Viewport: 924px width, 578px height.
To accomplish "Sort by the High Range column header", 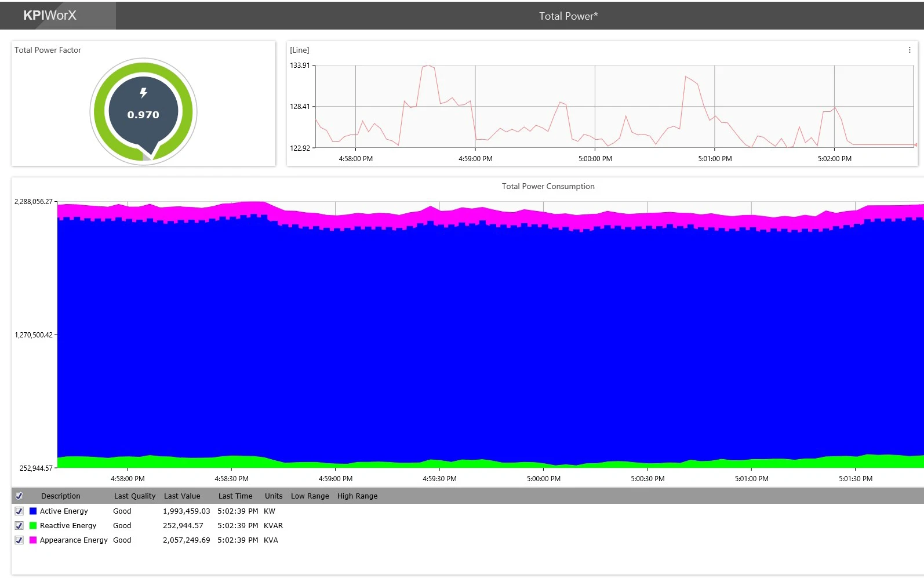I will pyautogui.click(x=357, y=496).
